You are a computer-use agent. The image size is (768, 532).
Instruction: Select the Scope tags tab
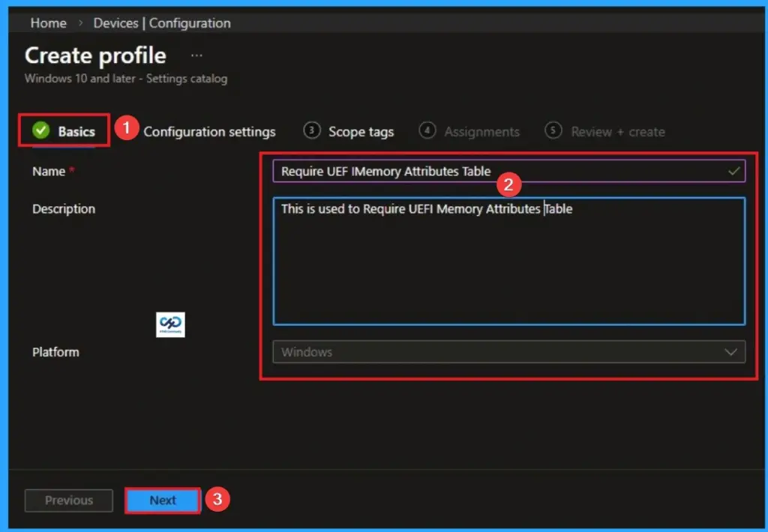pos(361,131)
